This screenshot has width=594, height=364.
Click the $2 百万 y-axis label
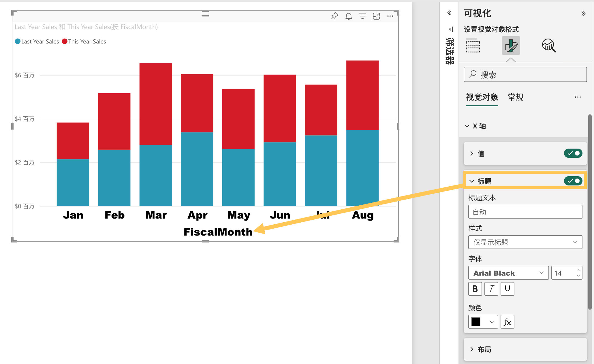click(25, 162)
